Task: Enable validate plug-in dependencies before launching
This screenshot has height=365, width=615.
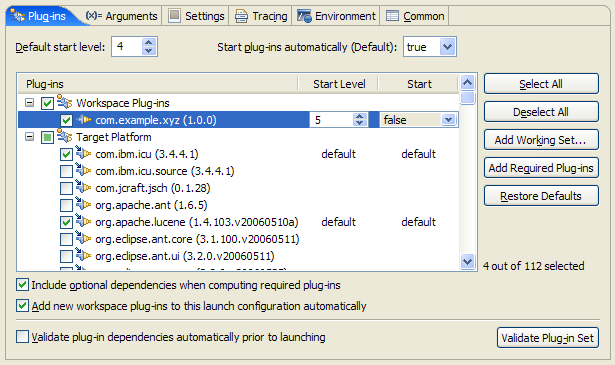Action: coord(22,336)
